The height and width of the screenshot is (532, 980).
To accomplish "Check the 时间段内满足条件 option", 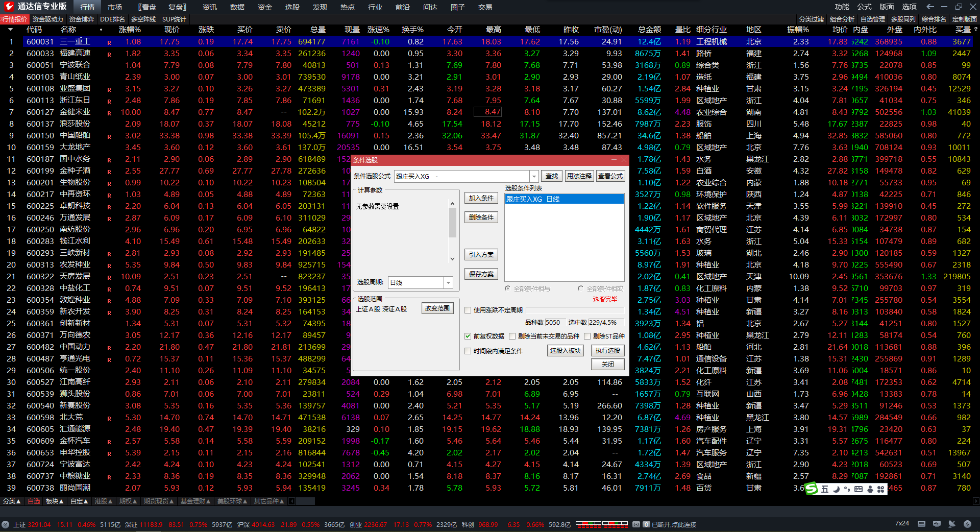I will [468, 351].
